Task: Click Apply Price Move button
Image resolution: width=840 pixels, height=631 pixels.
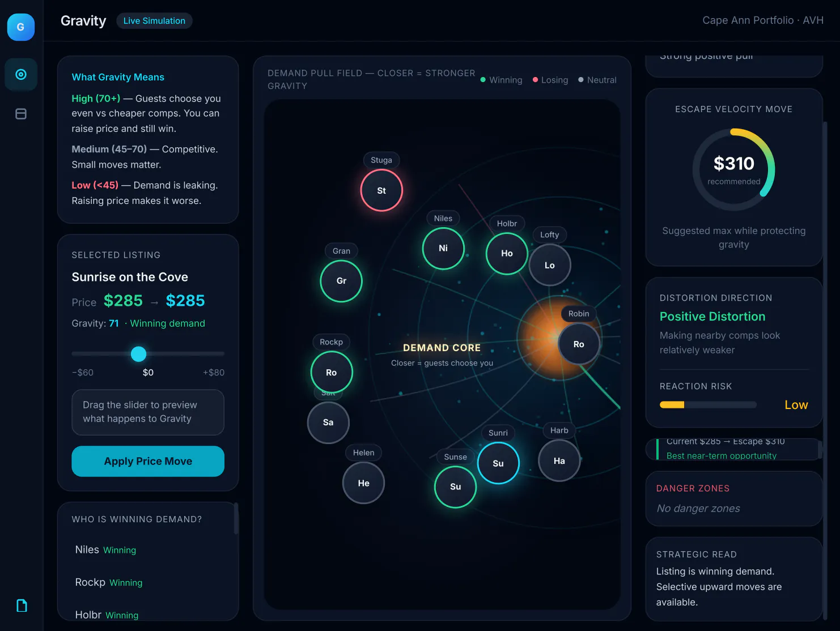Action: [x=148, y=461]
